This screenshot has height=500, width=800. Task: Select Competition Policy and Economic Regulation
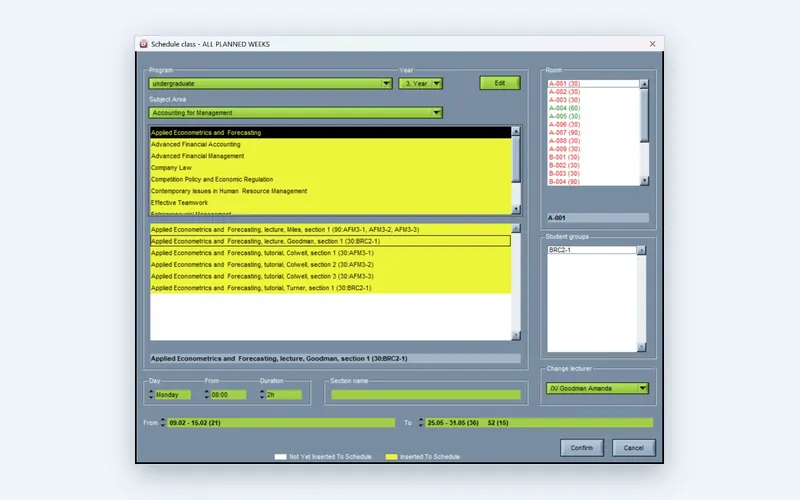pyautogui.click(x=331, y=180)
